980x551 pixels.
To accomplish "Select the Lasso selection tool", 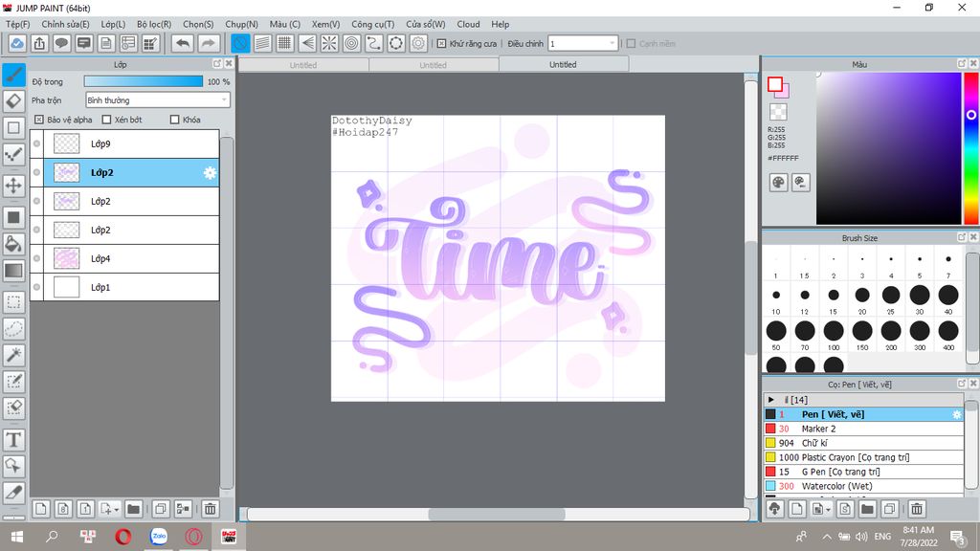I will [x=13, y=329].
